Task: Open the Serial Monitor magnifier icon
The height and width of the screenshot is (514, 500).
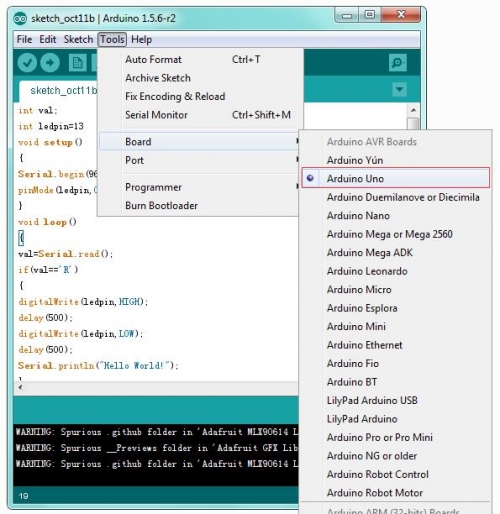Action: click(398, 63)
